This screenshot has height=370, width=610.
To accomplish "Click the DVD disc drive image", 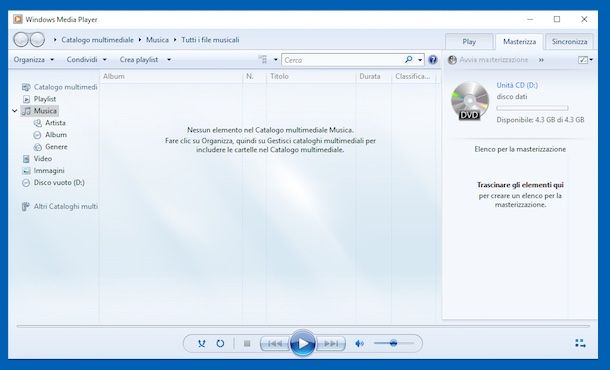I will [470, 101].
